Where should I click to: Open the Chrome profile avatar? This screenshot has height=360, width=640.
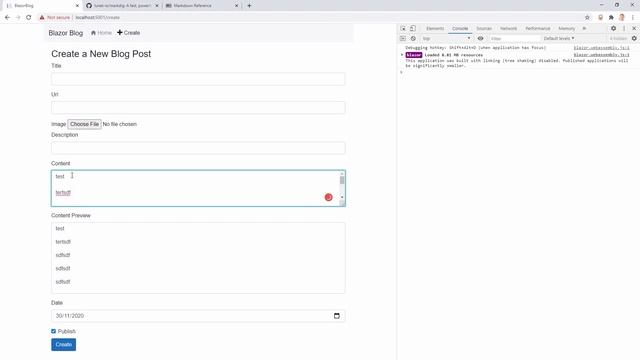622,18
